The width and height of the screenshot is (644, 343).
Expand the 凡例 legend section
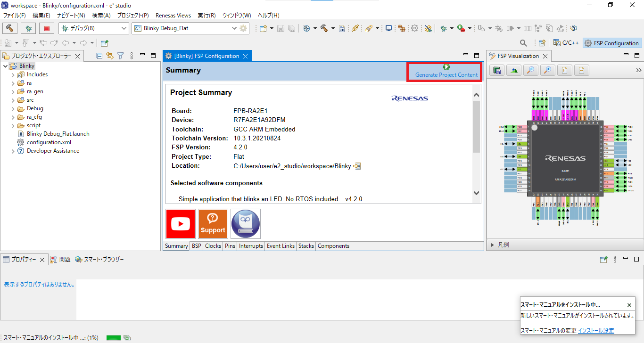click(493, 245)
